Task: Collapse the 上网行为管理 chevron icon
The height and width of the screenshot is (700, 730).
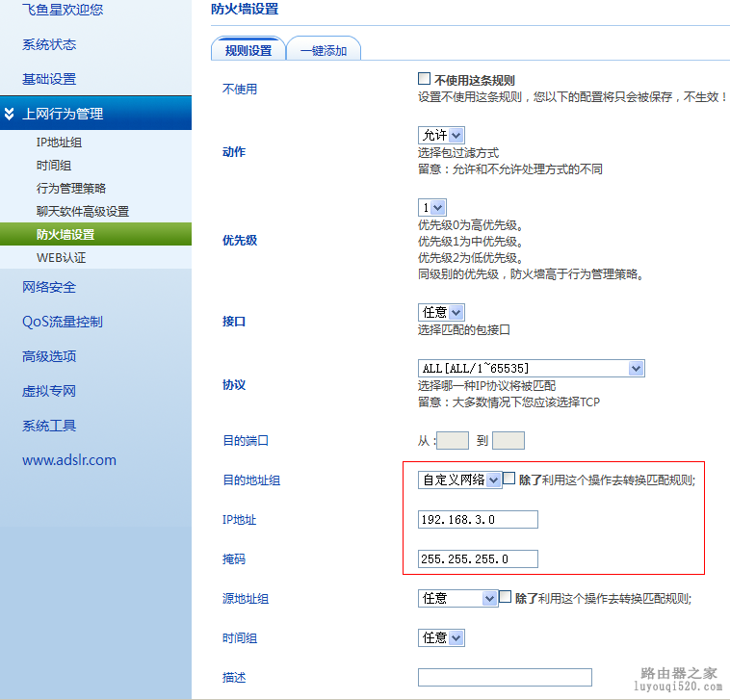Action: [x=9, y=113]
